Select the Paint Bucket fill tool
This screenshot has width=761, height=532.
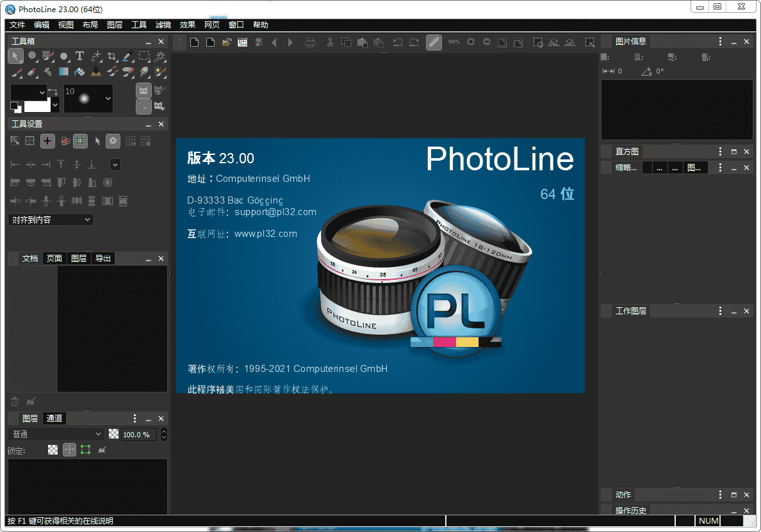click(x=79, y=72)
